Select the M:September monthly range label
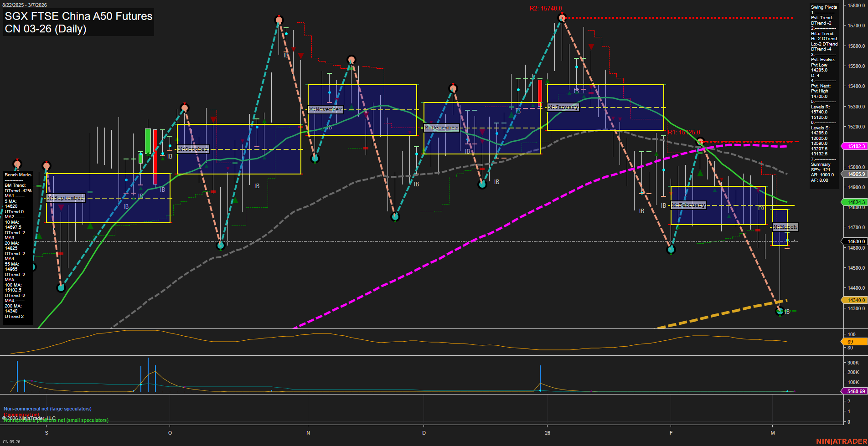The image size is (868, 446). [66, 198]
